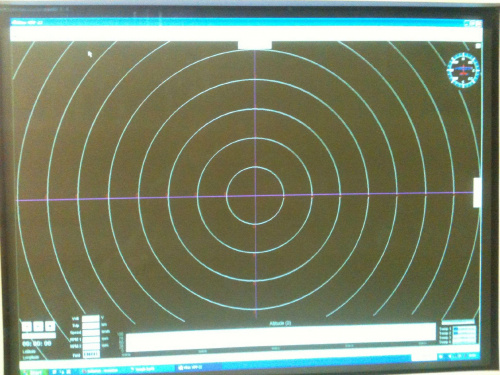Click the playback progress bar above the timer
The image size is (500, 375).
coord(39,336)
